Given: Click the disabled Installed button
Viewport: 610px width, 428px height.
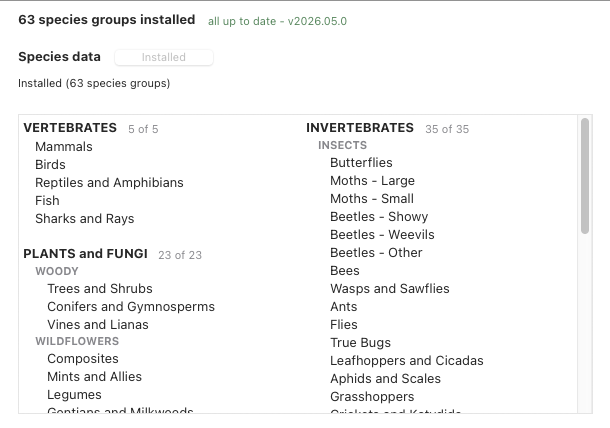Looking at the screenshot, I should [164, 57].
